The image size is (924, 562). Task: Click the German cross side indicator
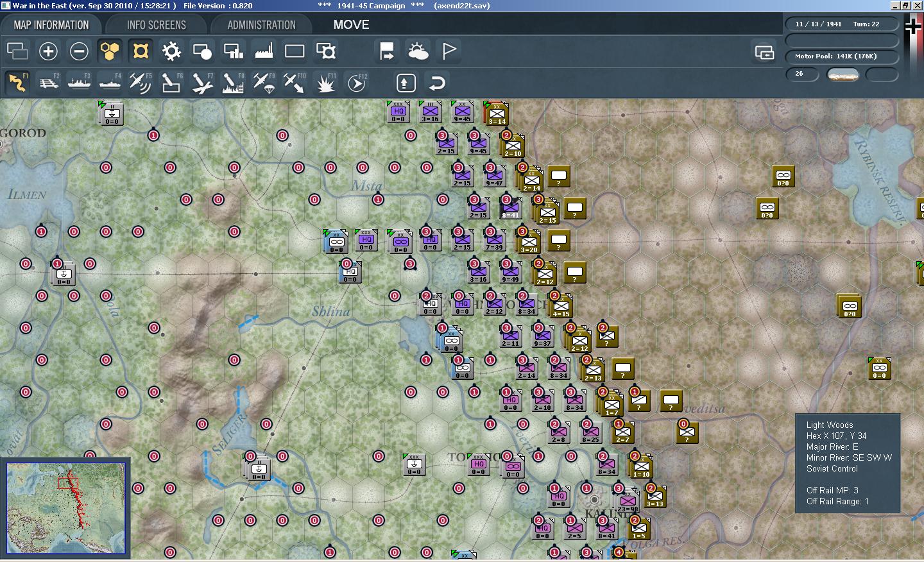click(x=913, y=26)
